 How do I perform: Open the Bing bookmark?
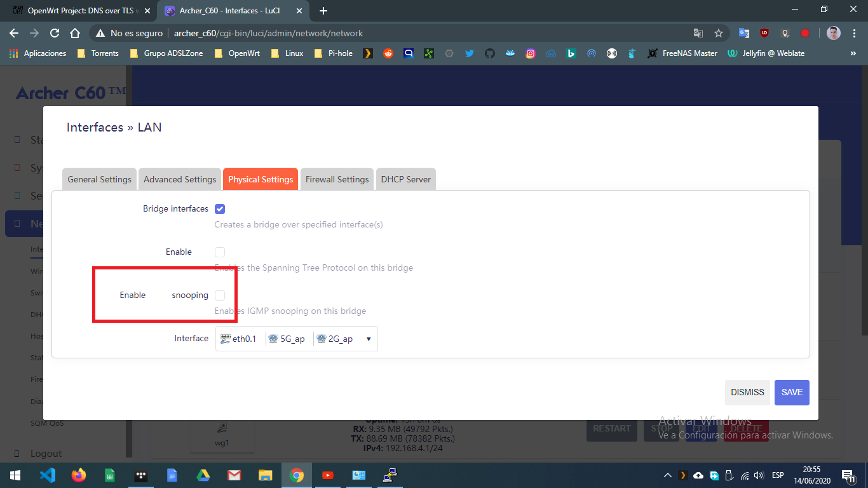pos(571,53)
